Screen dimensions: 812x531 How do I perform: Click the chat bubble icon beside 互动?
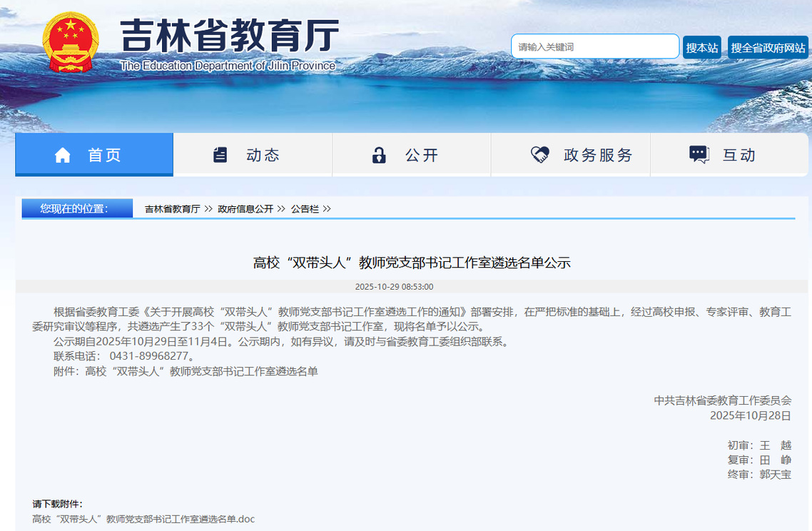[699, 155]
